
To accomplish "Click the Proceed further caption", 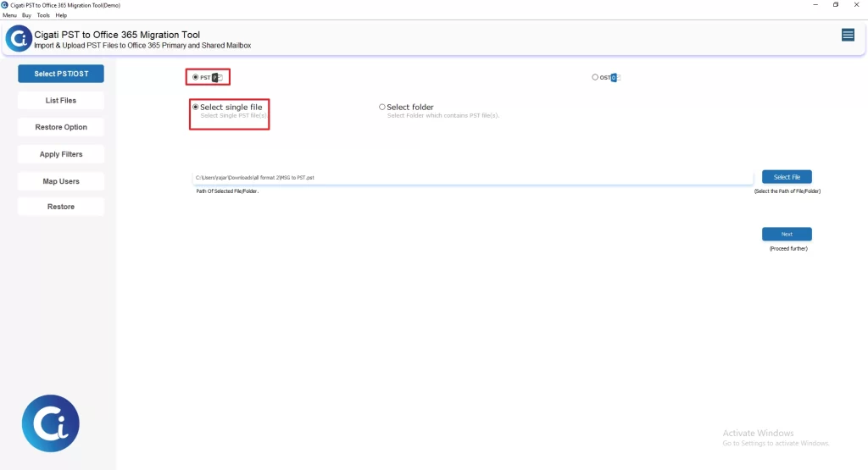I will [788, 249].
